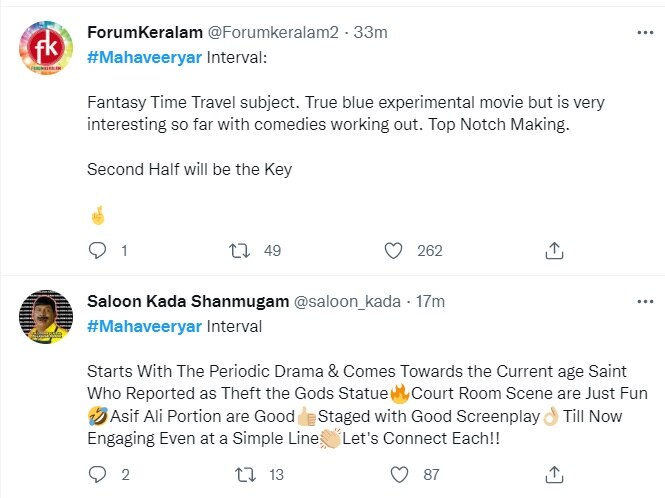Visit Saloon Kada Shanmugam display name link
Screen dimensions: 665x498
[x=186, y=301]
